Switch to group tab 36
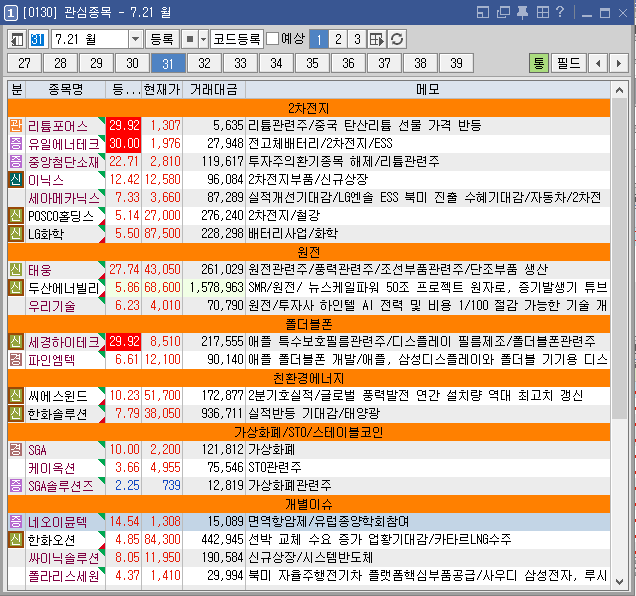Image resolution: width=636 pixels, height=596 pixels. (x=348, y=63)
